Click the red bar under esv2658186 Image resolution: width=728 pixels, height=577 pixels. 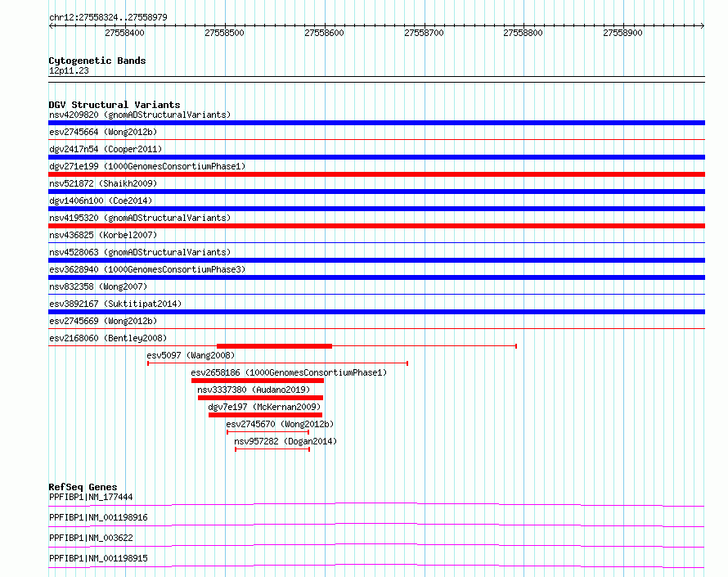click(x=258, y=381)
